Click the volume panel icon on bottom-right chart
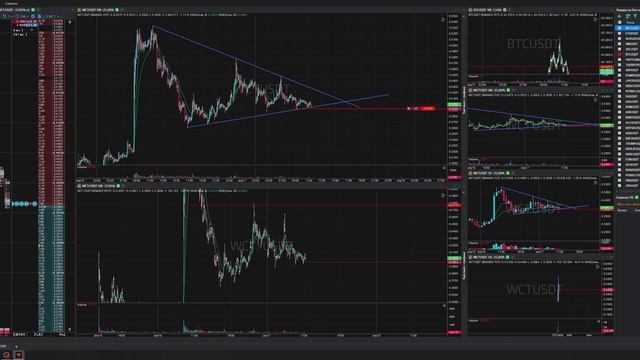The height and width of the screenshot is (360, 640). (599, 322)
